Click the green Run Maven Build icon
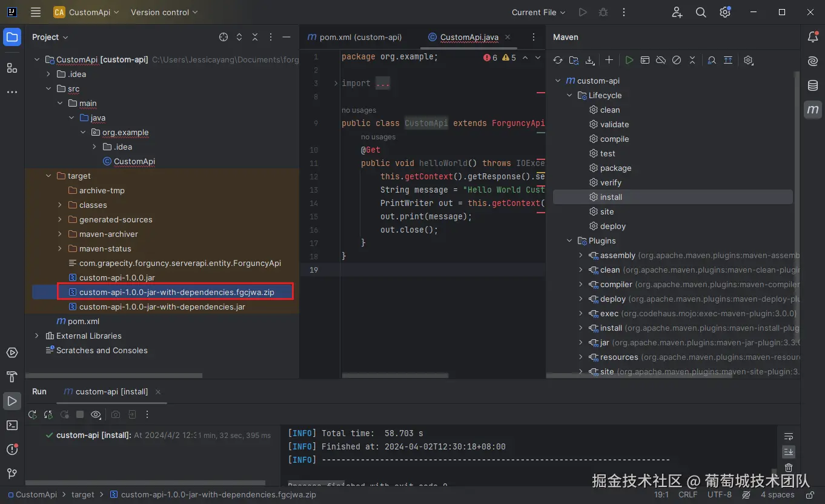Viewport: 825px width, 504px height. coord(629,60)
